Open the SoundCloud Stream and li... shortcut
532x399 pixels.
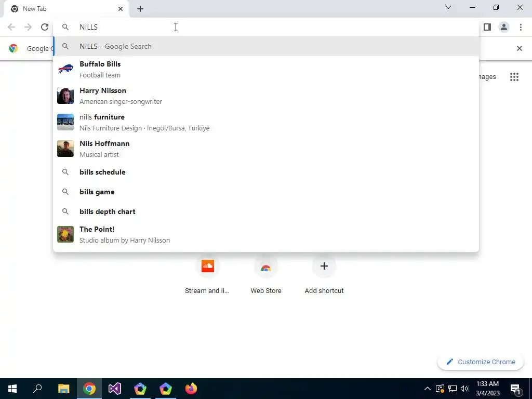pos(207,275)
